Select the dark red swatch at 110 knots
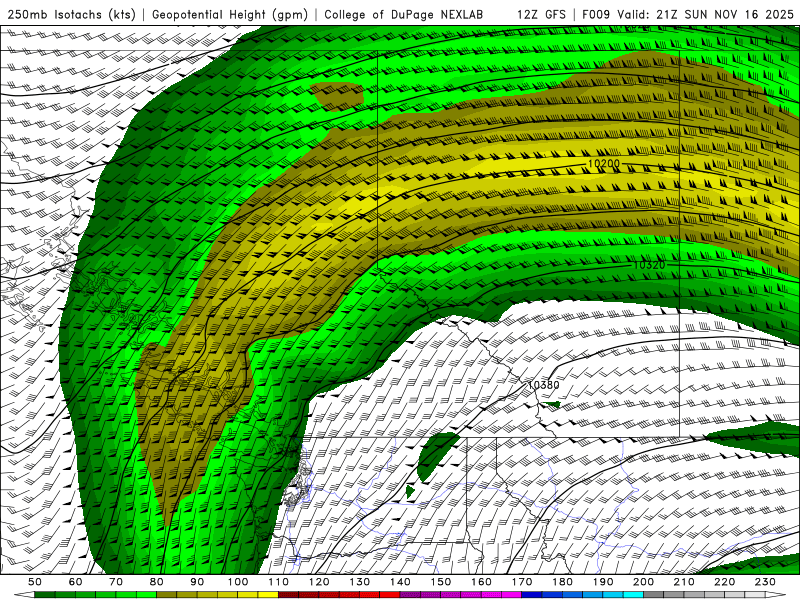Screen dimensions: 800x600 (288, 595)
